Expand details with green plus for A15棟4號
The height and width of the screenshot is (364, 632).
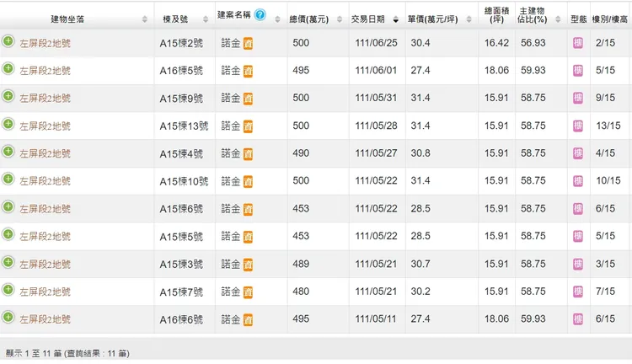pyautogui.click(x=8, y=152)
